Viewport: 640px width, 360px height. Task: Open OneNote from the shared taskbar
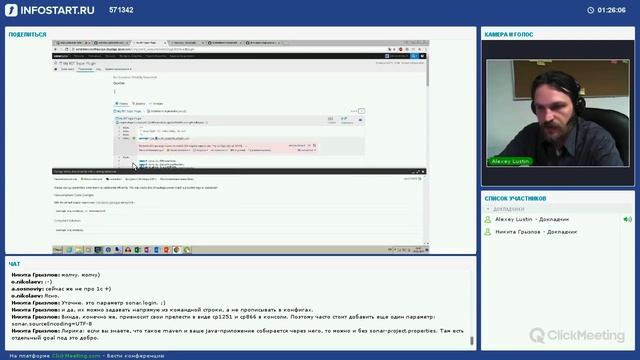tap(147, 250)
